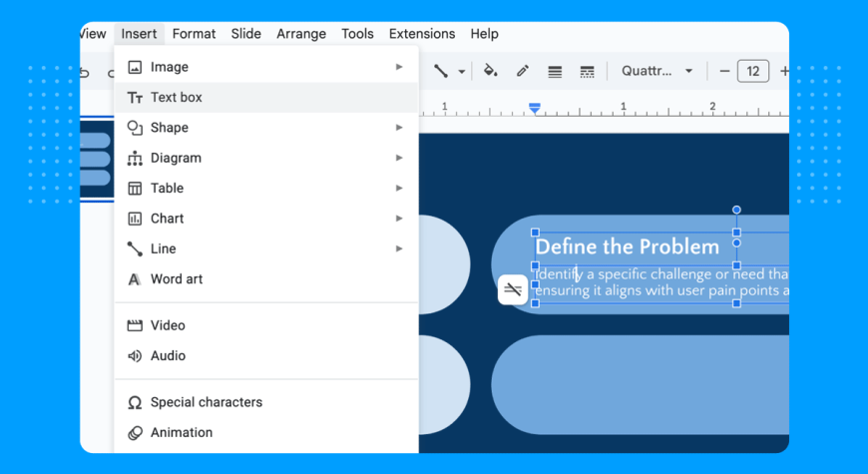Open the Border weight tool
The width and height of the screenshot is (868, 474).
[x=555, y=72]
